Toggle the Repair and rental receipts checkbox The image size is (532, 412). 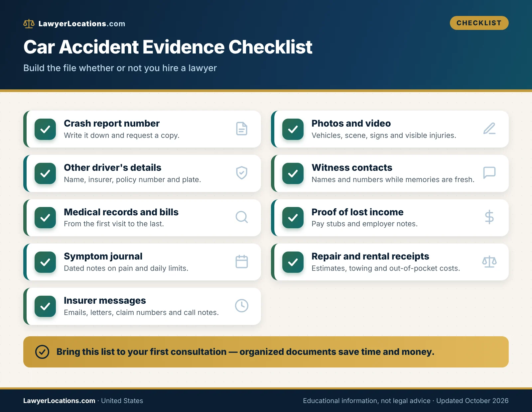293,262
